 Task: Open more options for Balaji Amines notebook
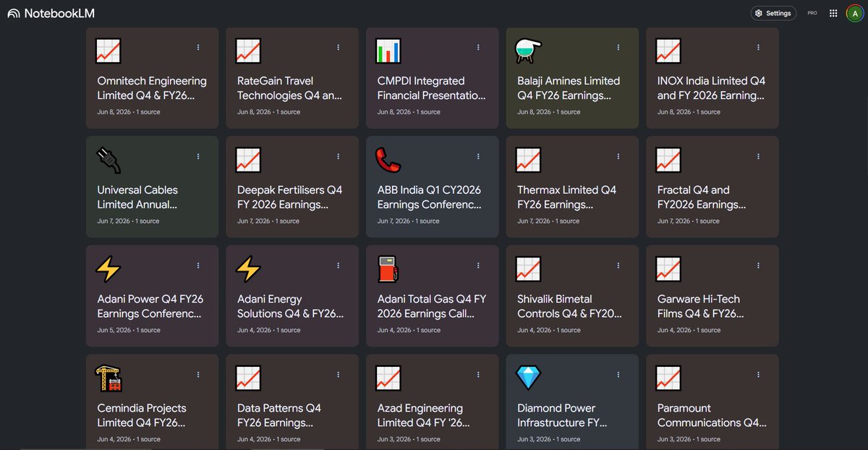click(x=618, y=47)
